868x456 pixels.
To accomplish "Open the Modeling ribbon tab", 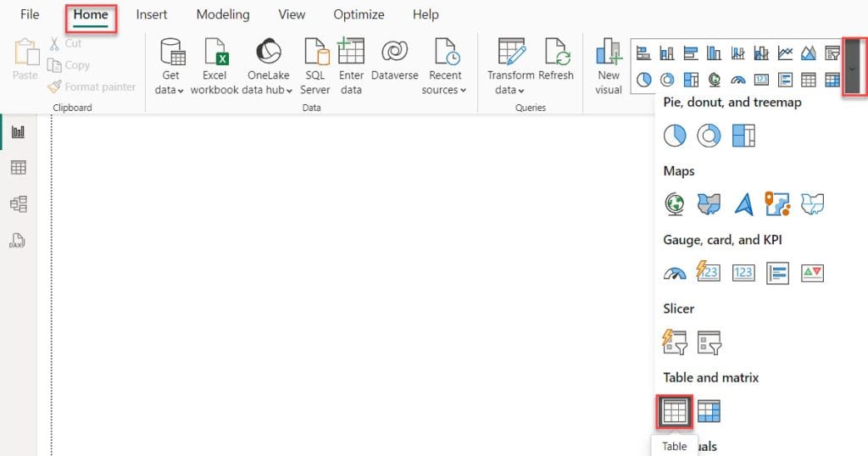I will point(223,14).
